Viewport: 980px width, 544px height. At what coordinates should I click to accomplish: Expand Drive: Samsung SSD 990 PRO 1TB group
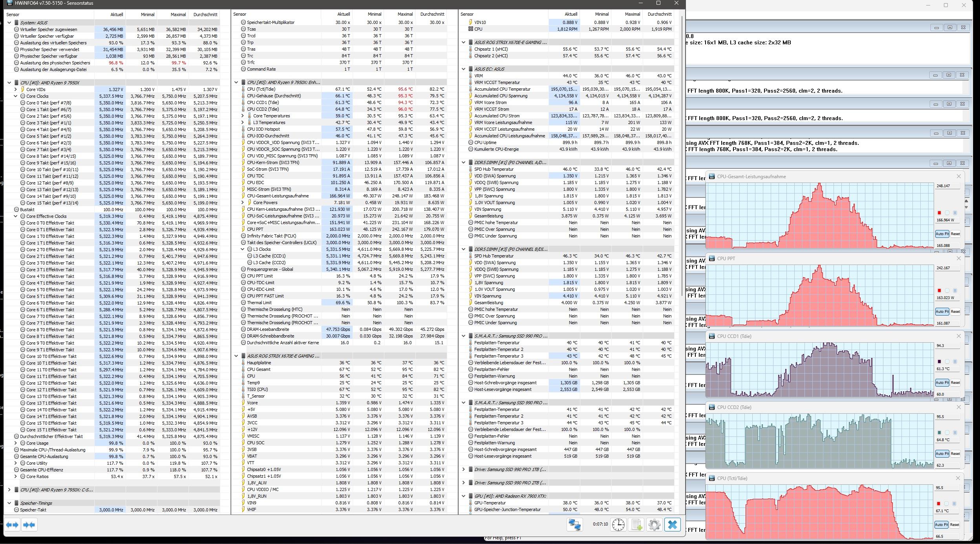[463, 469]
